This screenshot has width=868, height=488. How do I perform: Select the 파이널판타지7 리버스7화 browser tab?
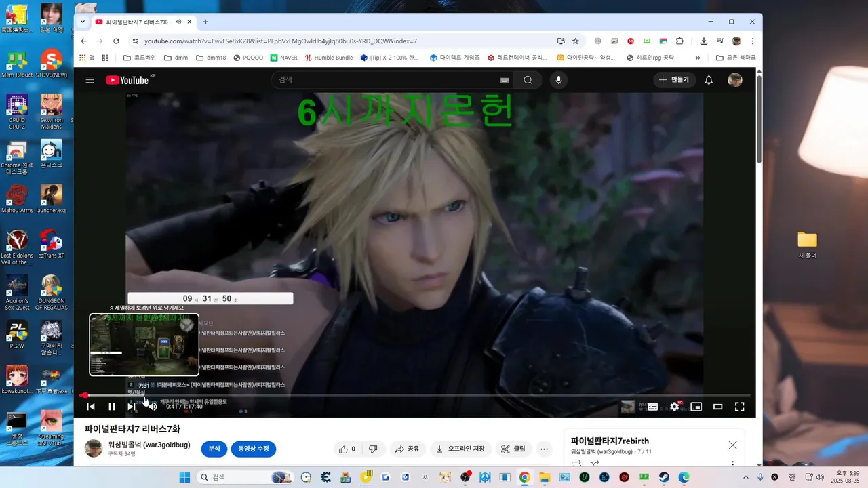coord(144,22)
